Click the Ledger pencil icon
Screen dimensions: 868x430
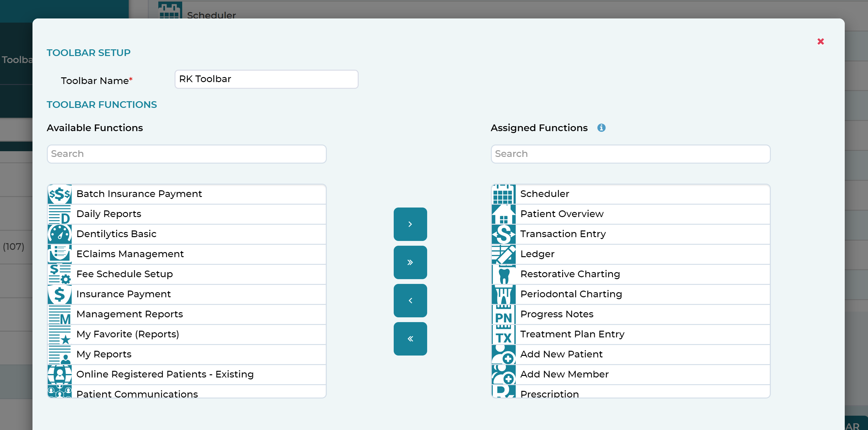(x=503, y=254)
